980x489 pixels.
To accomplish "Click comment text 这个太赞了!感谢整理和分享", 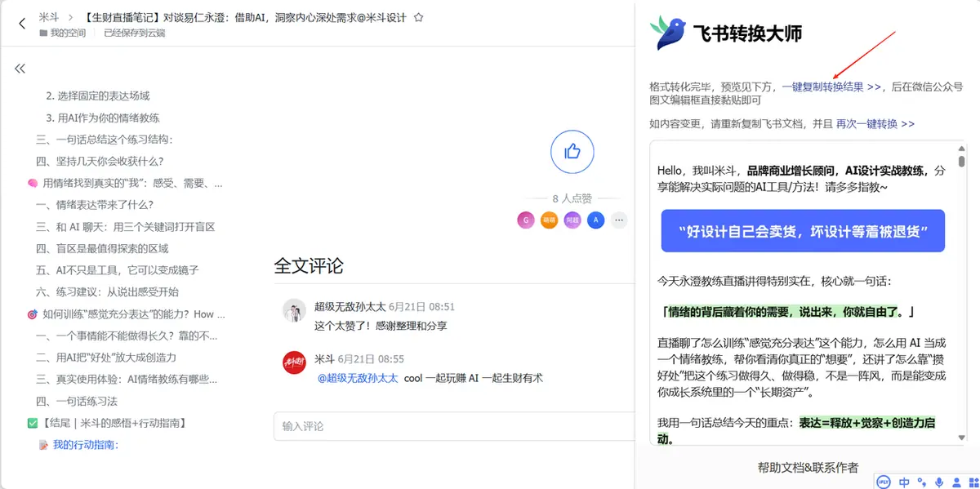I will point(381,326).
